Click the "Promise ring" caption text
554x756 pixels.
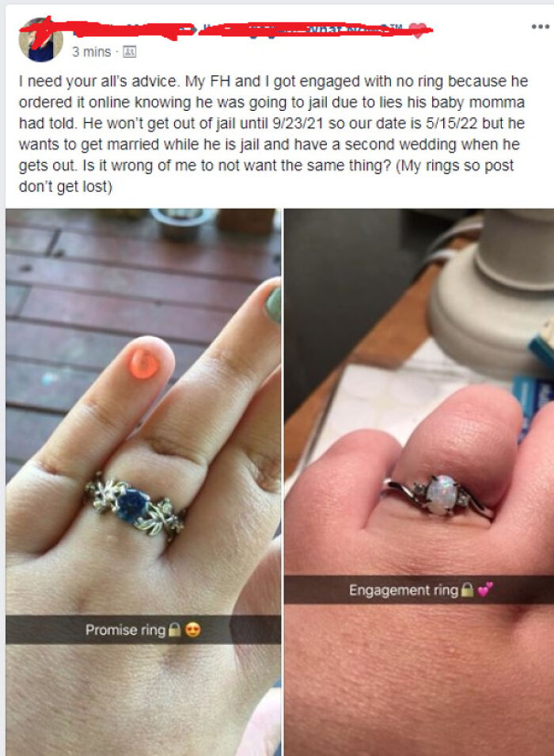tap(125, 629)
